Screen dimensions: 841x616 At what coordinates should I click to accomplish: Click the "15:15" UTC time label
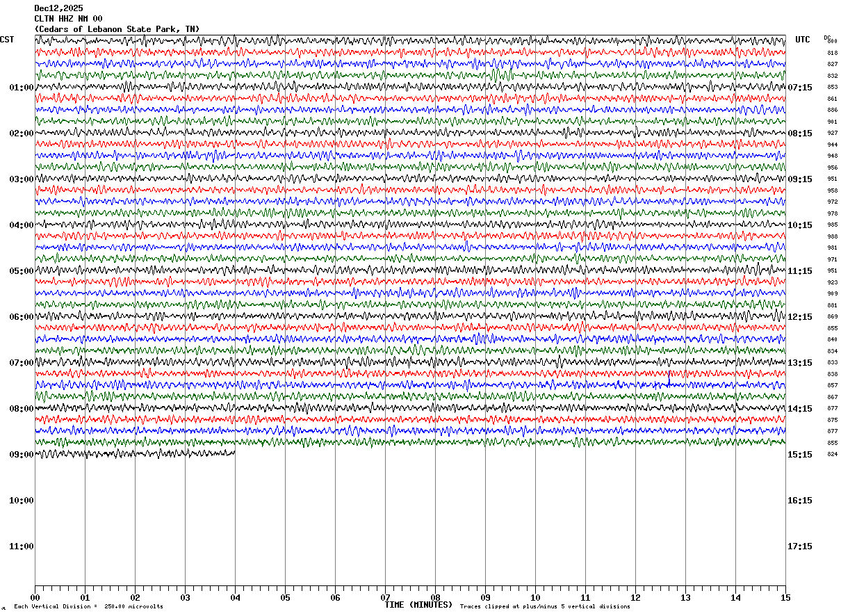[x=800, y=455]
